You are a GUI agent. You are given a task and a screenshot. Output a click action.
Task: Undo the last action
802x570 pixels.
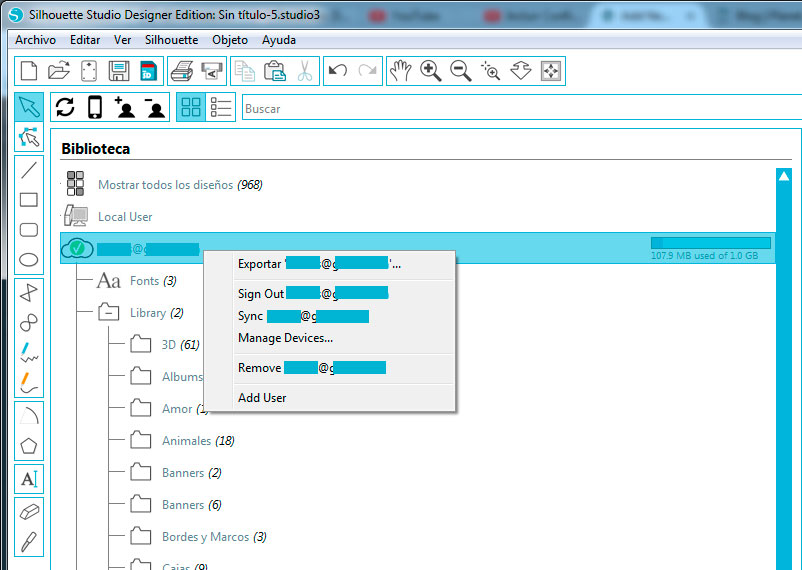[338, 70]
